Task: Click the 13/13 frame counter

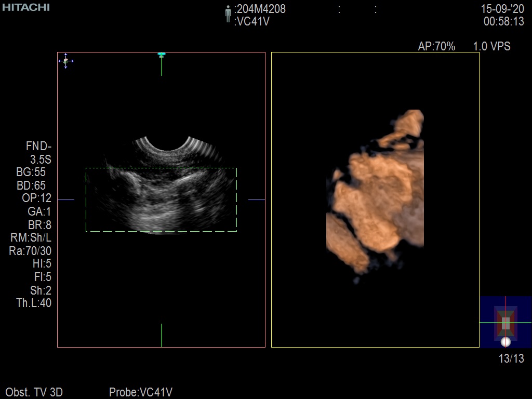Action: pyautogui.click(x=511, y=358)
